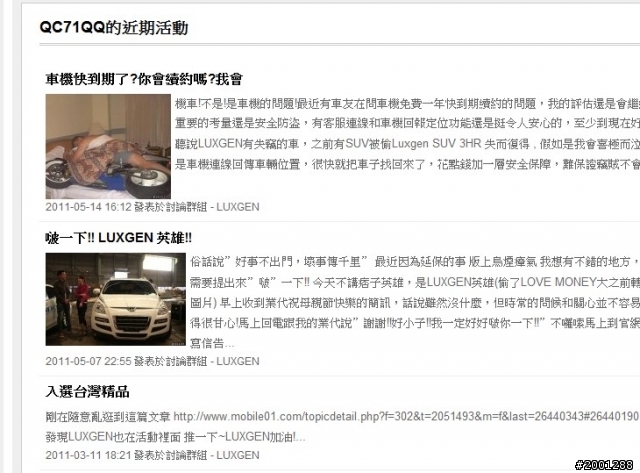This screenshot has height=473, width=640.
Task: Select the first post excerpt beginning 機車!不是!是車機的問題
Action: [407, 134]
